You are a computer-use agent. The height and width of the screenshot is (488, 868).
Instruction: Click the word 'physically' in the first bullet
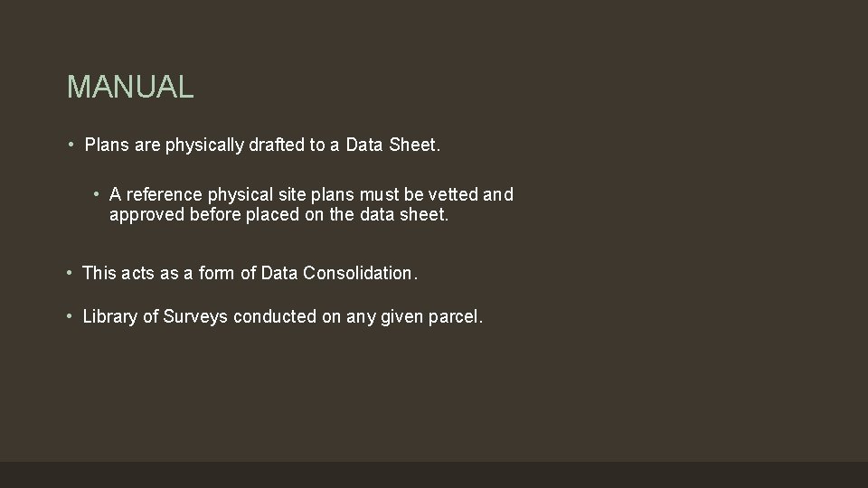203,145
